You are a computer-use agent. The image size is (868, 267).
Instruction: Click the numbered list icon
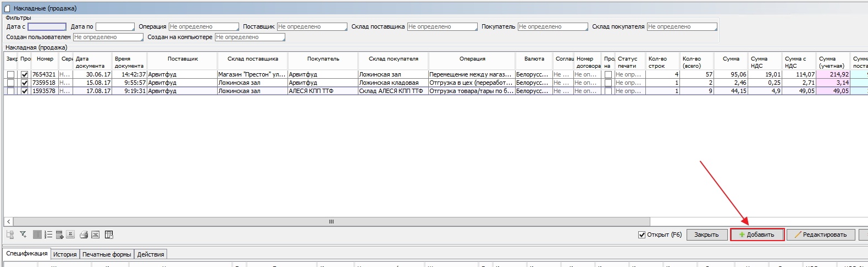pos(48,235)
